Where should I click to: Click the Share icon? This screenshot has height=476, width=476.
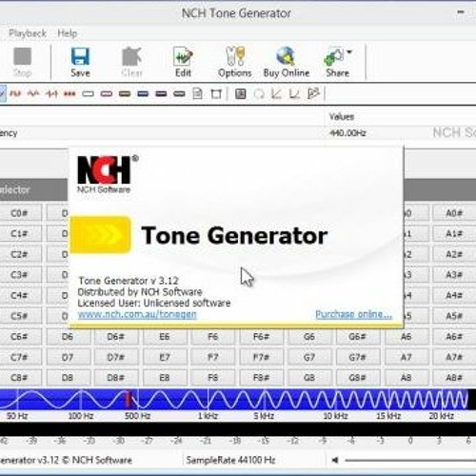[x=334, y=56]
